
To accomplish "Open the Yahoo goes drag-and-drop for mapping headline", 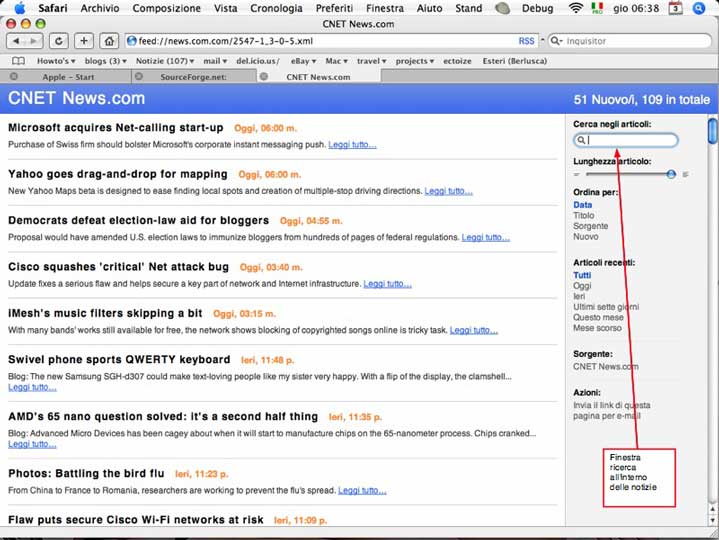I will [x=118, y=174].
